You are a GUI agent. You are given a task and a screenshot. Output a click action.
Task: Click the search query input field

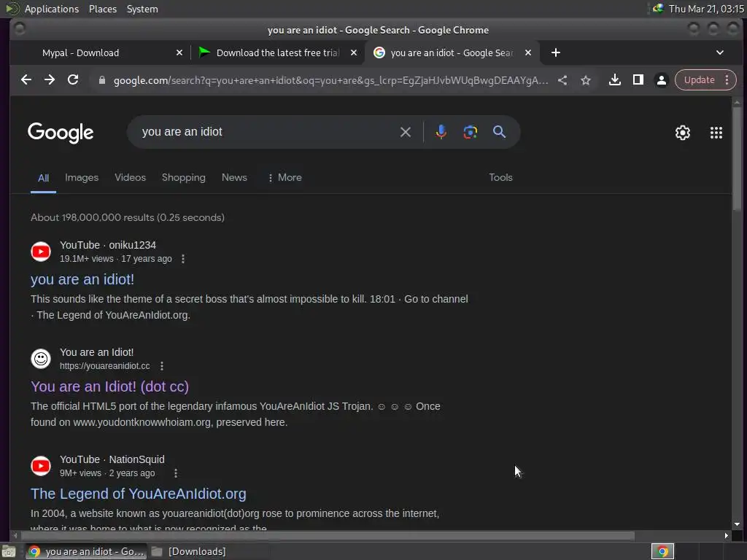(x=267, y=132)
